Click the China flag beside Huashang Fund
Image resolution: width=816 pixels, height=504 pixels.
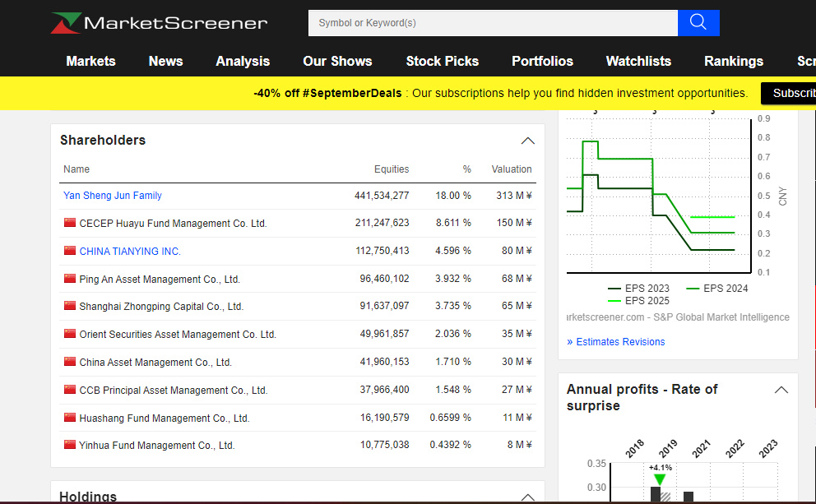pyautogui.click(x=70, y=417)
